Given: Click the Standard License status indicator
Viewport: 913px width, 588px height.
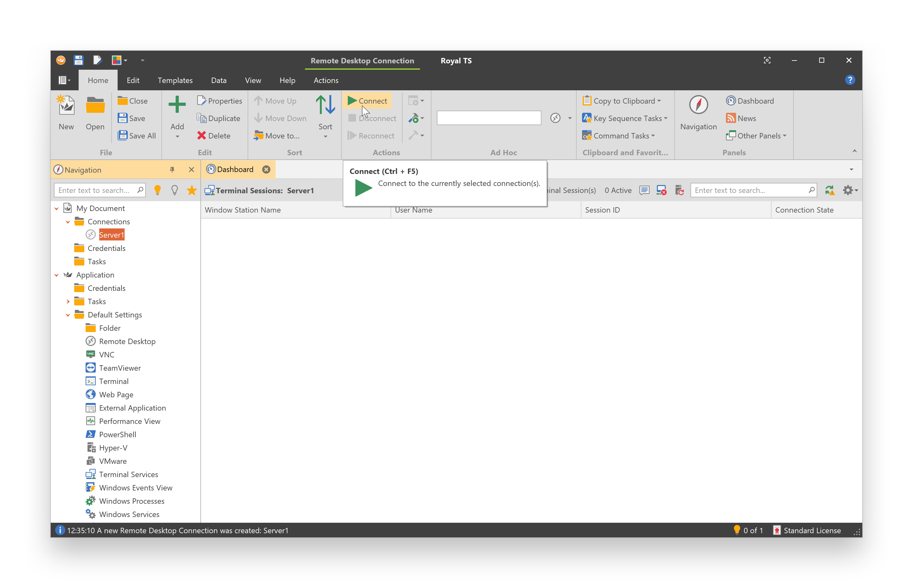Looking at the screenshot, I should [807, 530].
